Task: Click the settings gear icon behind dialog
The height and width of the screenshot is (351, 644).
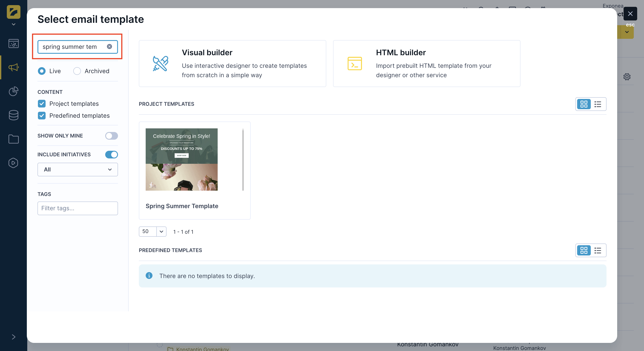Action: (627, 77)
